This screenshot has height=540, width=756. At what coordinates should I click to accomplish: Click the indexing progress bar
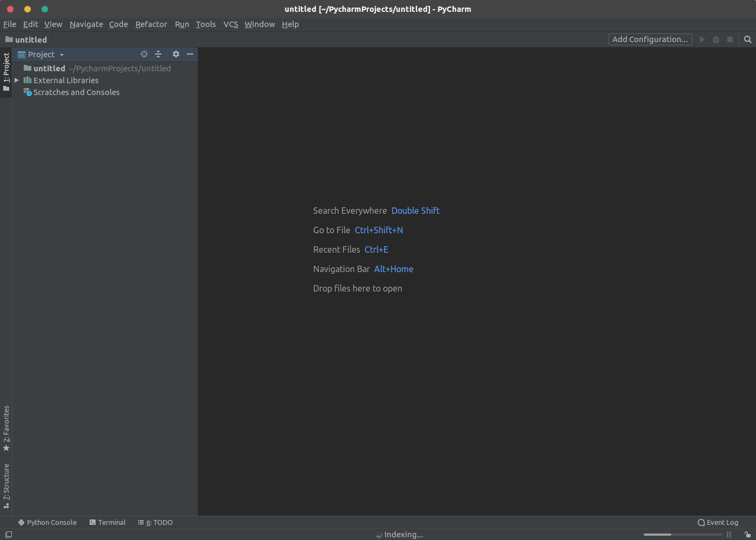(x=683, y=535)
